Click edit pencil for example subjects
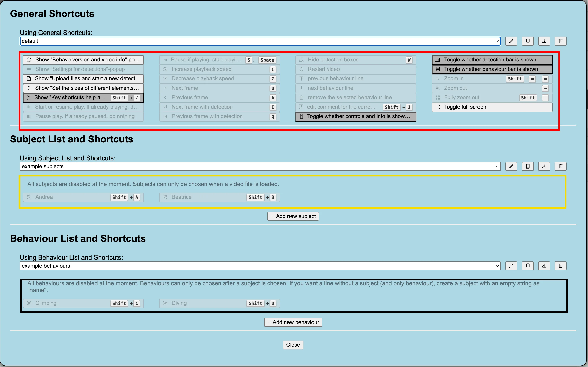 (x=511, y=166)
